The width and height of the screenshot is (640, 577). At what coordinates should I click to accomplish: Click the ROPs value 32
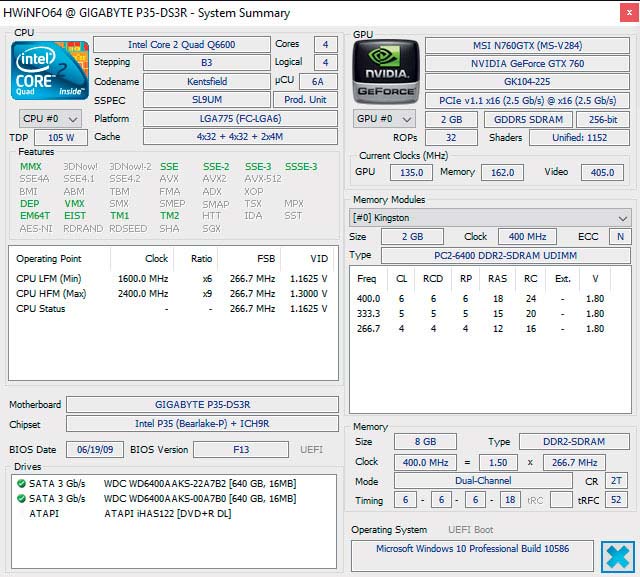pyautogui.click(x=451, y=138)
